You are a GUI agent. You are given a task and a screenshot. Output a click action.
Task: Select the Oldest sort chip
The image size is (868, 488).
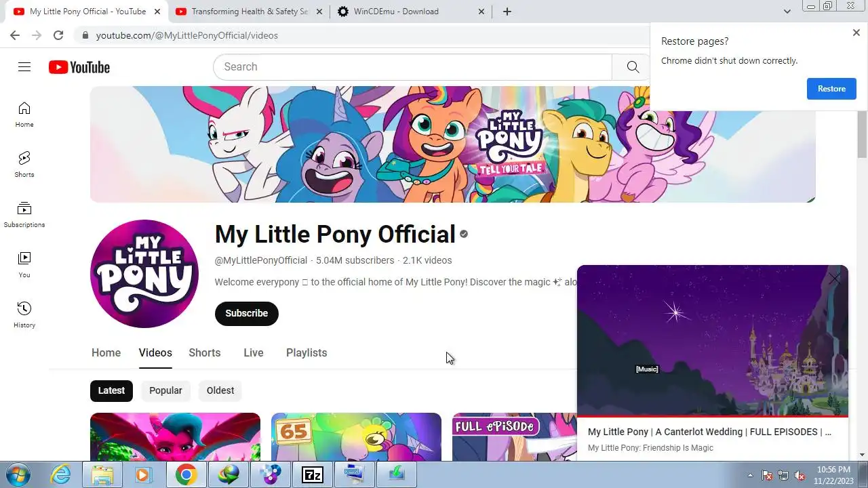[x=220, y=390]
